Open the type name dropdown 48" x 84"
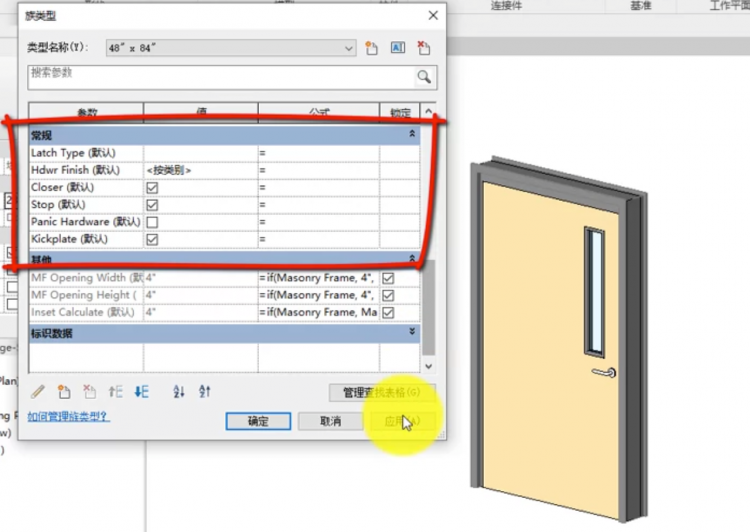The image size is (750, 532). (x=348, y=47)
